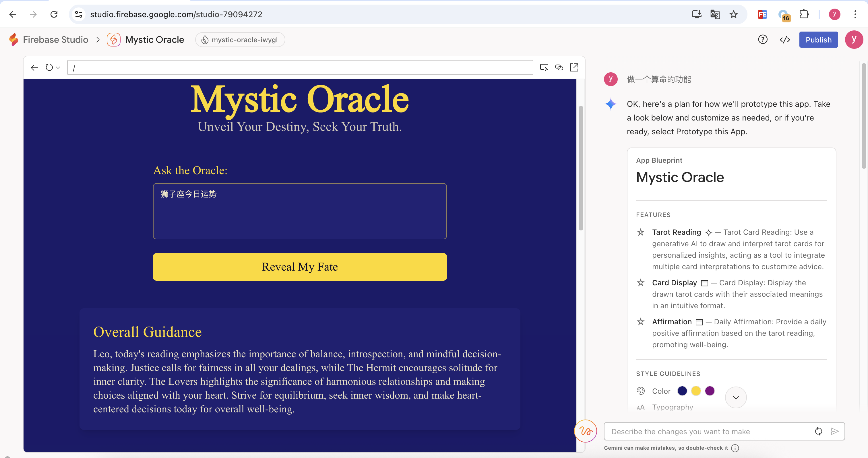
Task: Copy preview link via chain icon
Action: click(559, 68)
